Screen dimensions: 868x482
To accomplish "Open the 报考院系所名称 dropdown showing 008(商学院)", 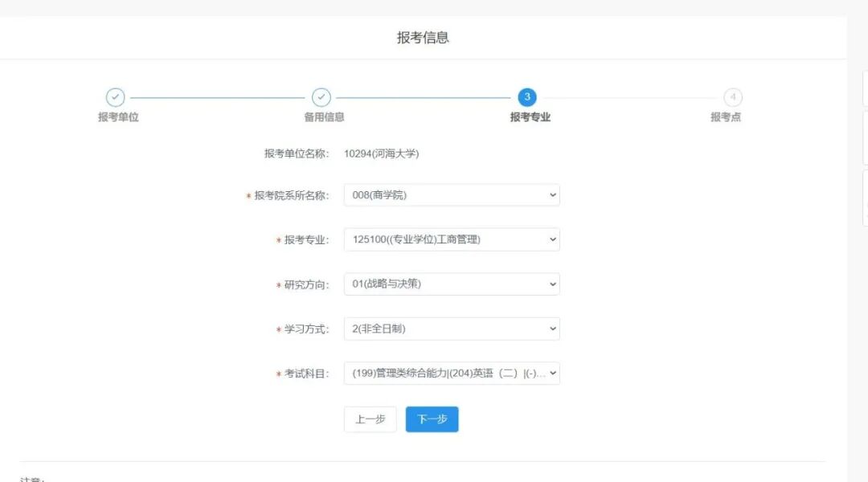I will [x=452, y=194].
